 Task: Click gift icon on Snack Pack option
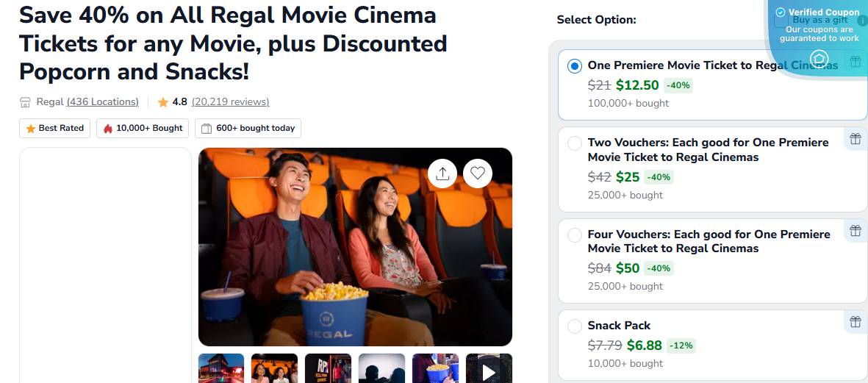pos(855,322)
